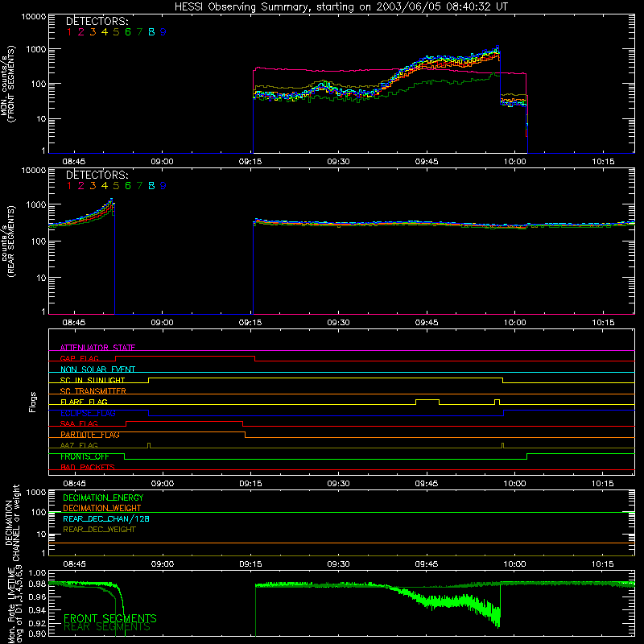Image resolution: width=644 pixels, height=644 pixels.
Task: Click the SC_IN_SUNLIGHT flag label
Action: click(x=93, y=380)
